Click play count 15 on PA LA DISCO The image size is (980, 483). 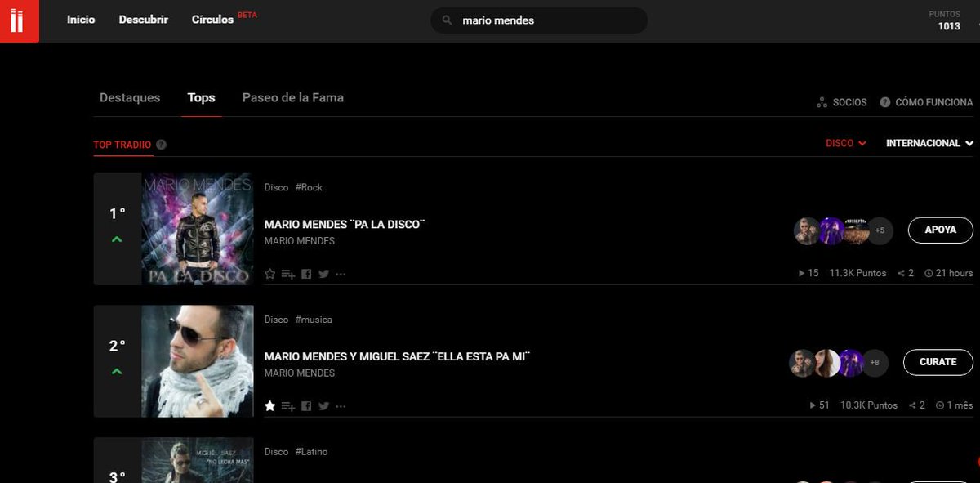(x=808, y=273)
